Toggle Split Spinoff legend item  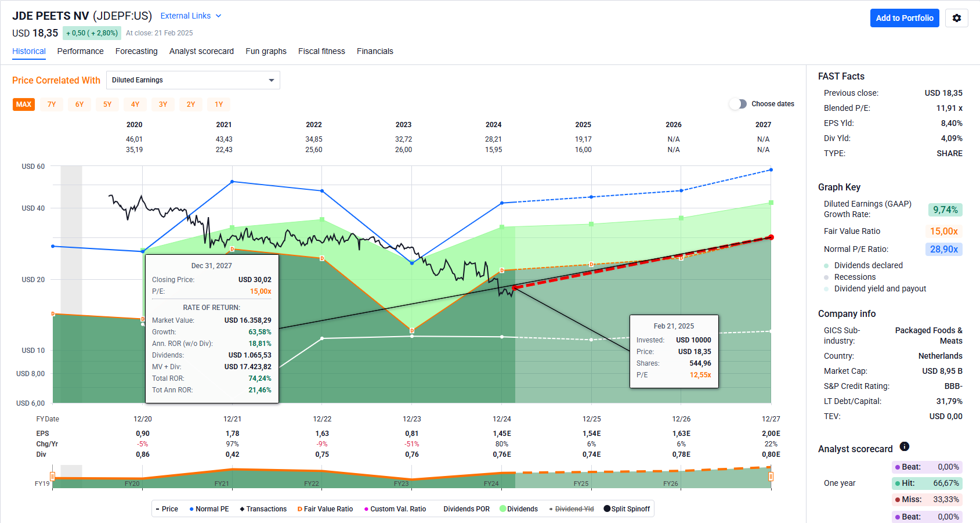coord(627,509)
